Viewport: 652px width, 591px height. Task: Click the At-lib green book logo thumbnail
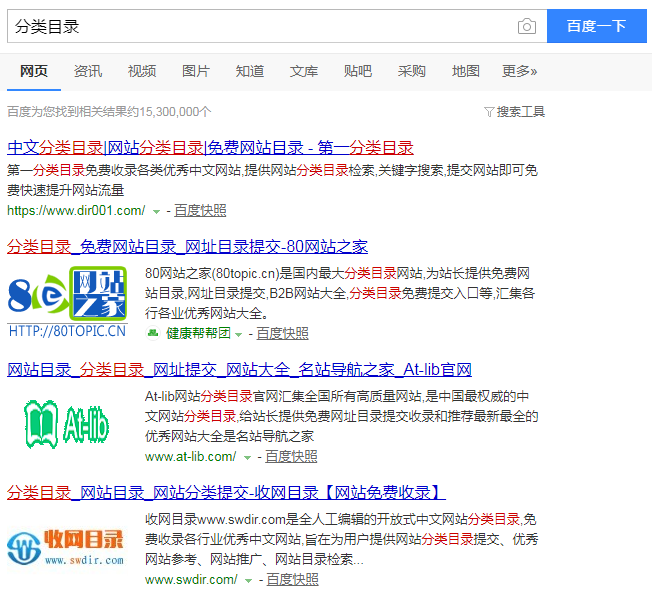[67, 425]
